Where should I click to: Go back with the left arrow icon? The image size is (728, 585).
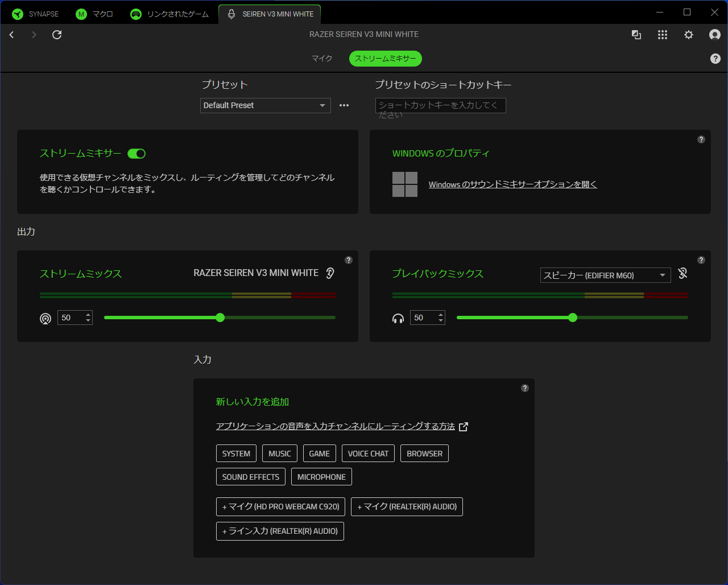(x=11, y=35)
